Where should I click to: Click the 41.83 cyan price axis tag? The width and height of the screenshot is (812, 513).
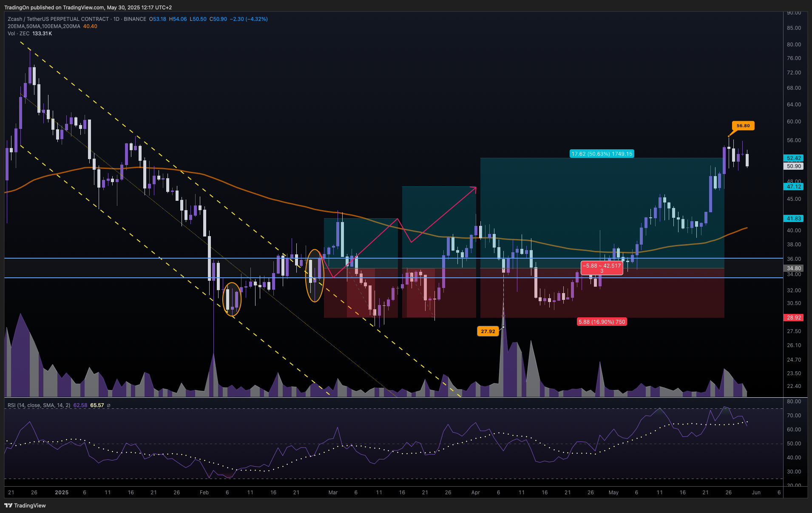click(794, 218)
